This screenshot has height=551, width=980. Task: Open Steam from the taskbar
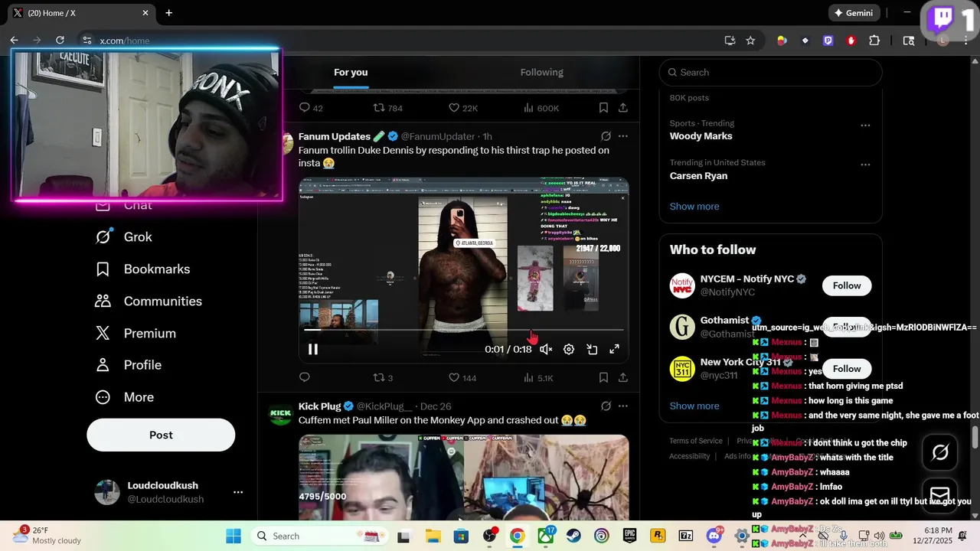pos(573,536)
